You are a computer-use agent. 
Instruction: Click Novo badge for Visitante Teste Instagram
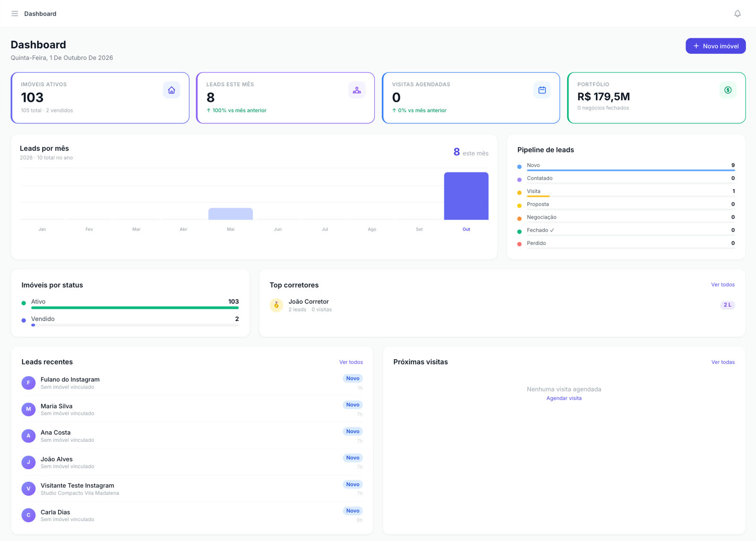click(352, 484)
